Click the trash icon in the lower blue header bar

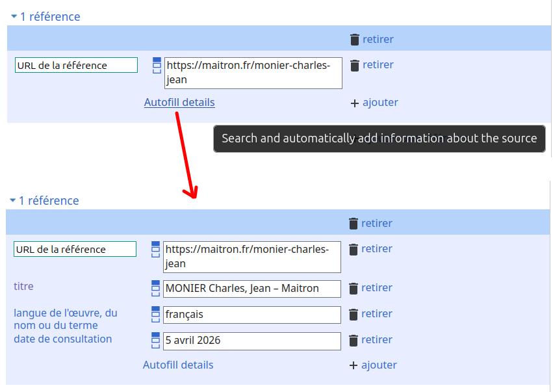pos(354,224)
